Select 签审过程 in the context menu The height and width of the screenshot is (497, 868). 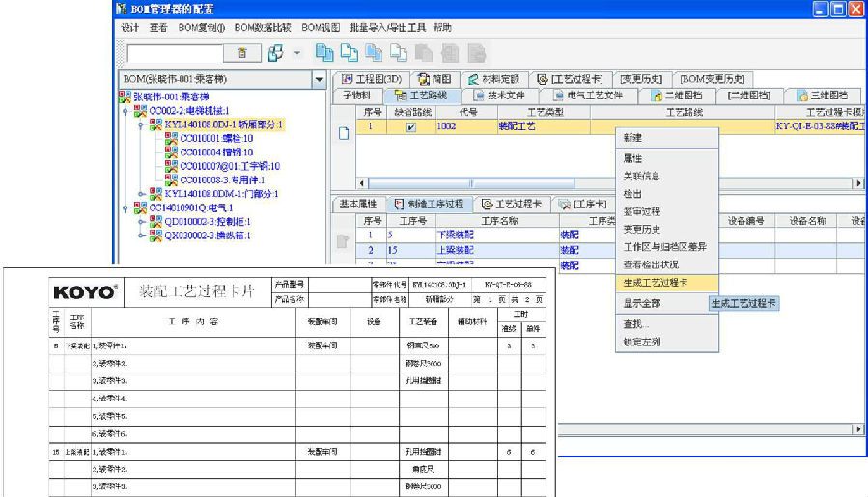[x=642, y=210]
